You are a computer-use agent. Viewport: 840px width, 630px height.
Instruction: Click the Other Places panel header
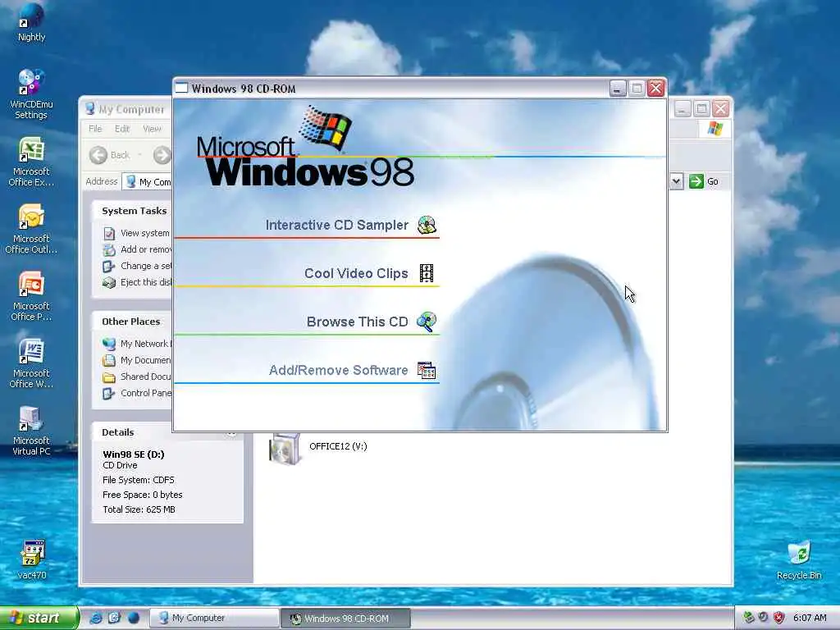[x=133, y=322]
